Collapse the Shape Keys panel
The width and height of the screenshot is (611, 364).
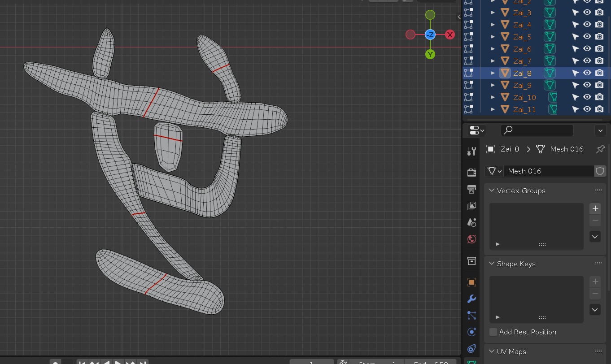pyautogui.click(x=492, y=264)
